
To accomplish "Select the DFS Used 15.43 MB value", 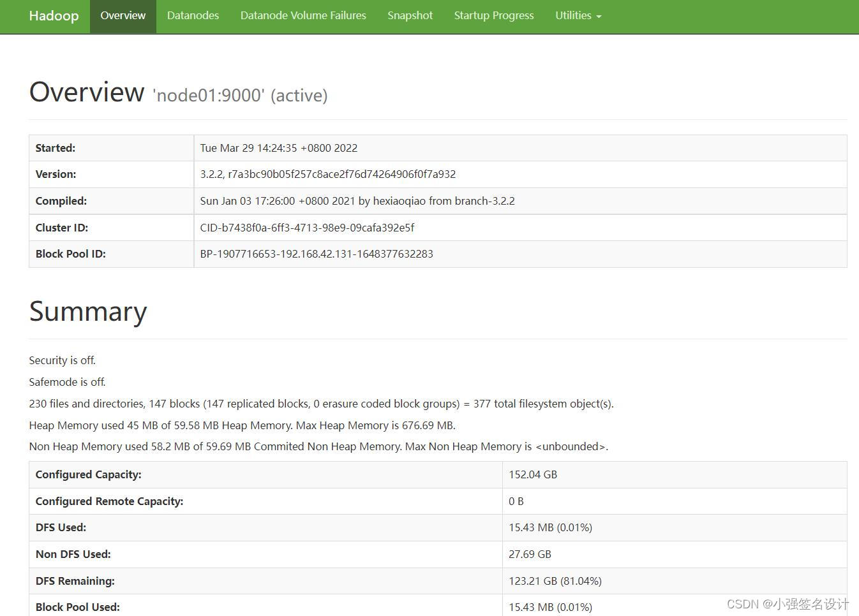I will coord(550,527).
